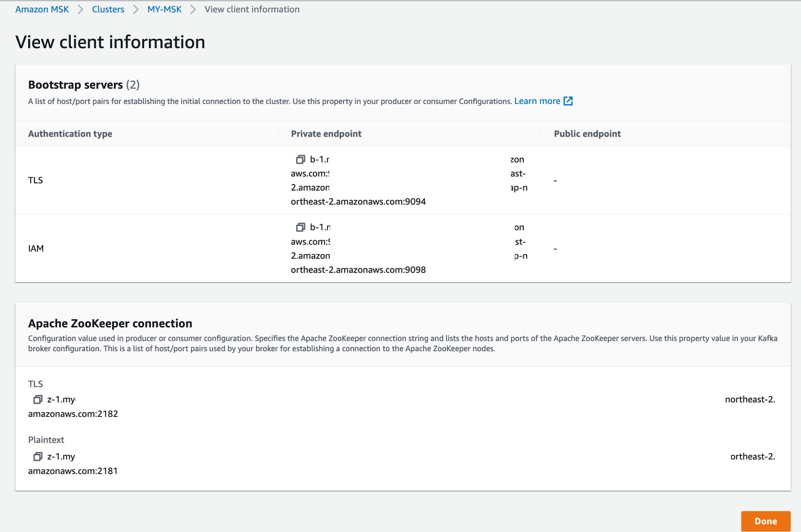This screenshot has height=532, width=801.
Task: Click the Bootstrap servers heading
Action: 75,84
